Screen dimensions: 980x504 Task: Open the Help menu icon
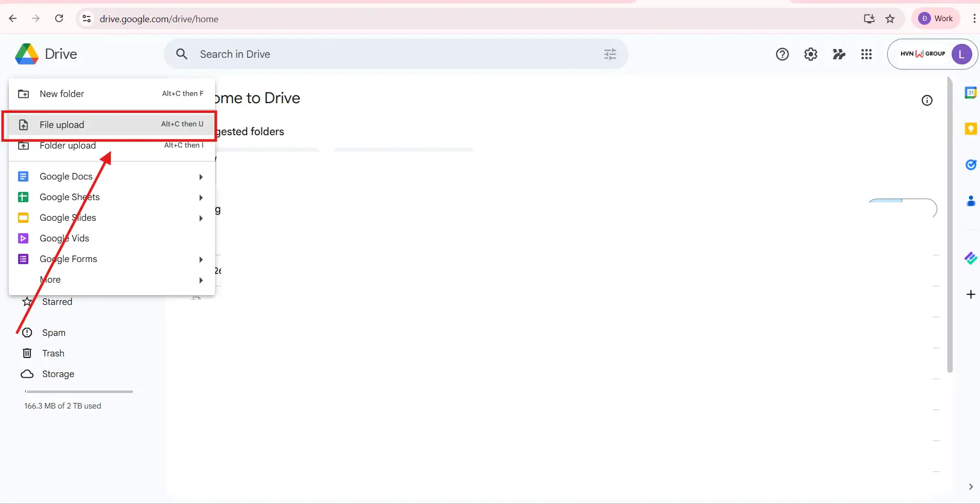(x=782, y=54)
